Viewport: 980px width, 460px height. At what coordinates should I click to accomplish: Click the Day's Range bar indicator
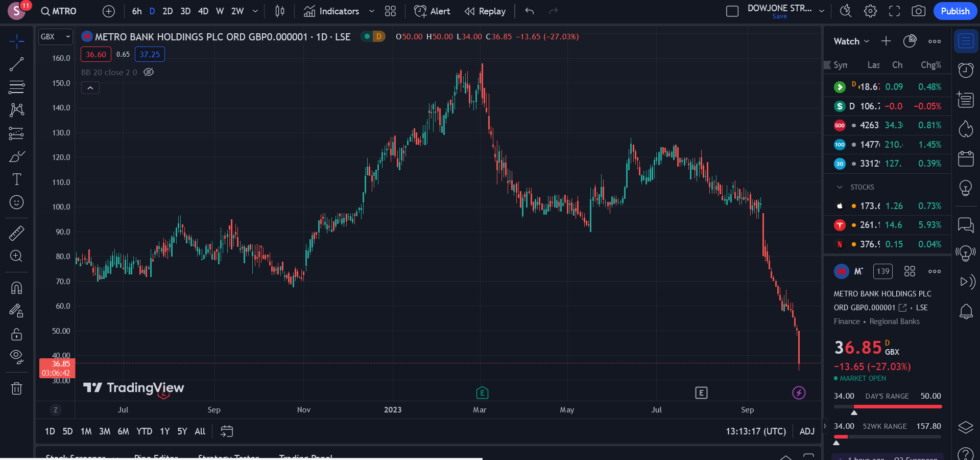pos(888,407)
